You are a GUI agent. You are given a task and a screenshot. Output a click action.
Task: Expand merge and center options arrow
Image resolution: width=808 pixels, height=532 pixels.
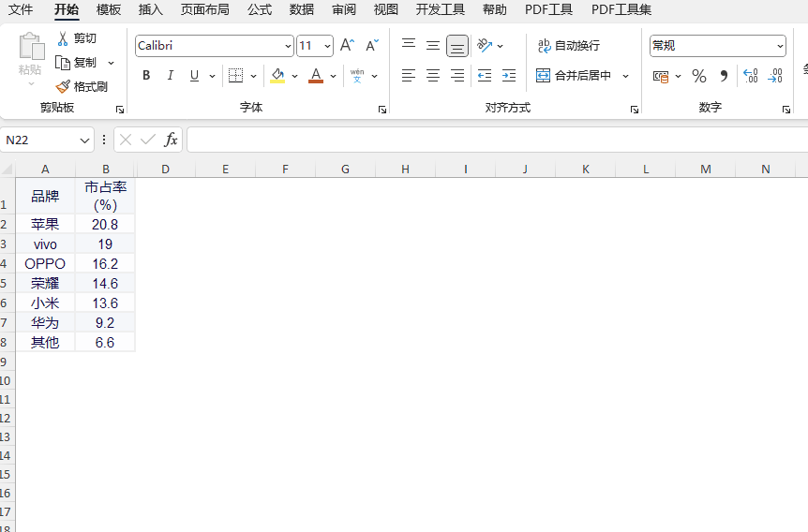pos(625,76)
